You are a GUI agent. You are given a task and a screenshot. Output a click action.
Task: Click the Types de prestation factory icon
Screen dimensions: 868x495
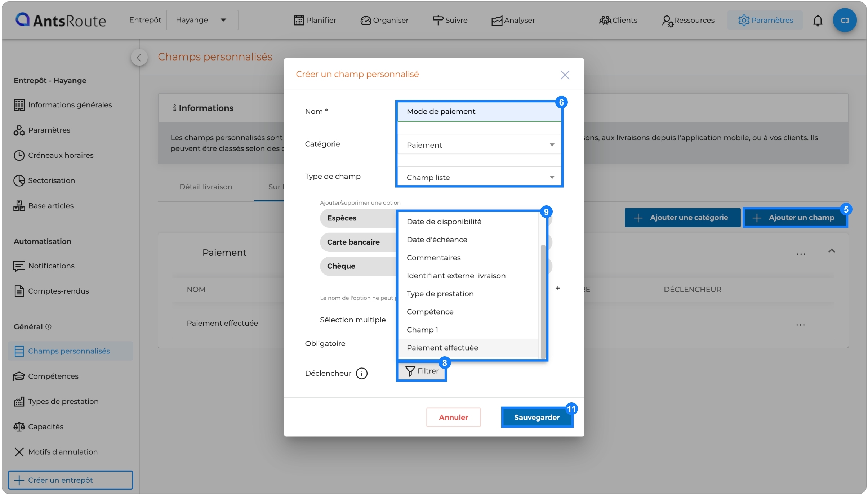19,401
